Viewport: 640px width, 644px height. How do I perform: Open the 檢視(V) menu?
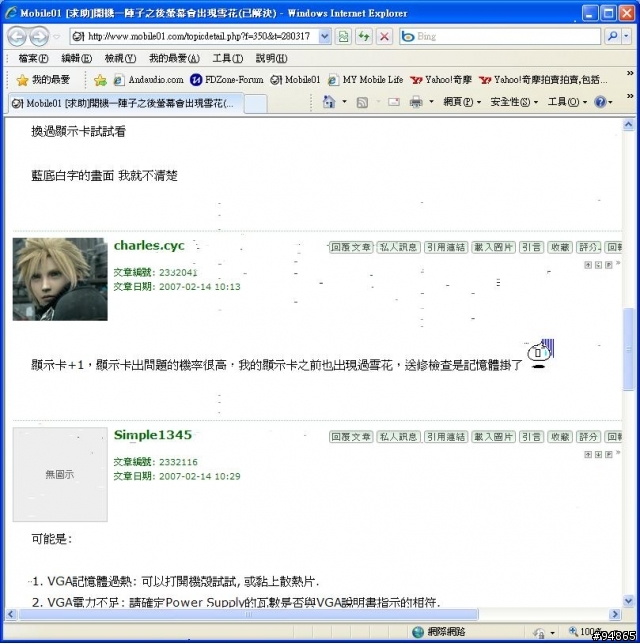tap(120, 58)
